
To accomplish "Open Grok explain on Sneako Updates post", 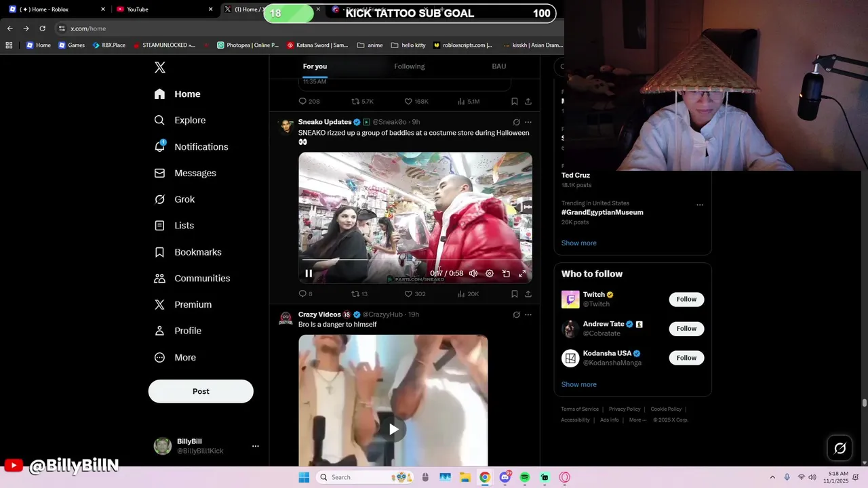I will (x=516, y=122).
